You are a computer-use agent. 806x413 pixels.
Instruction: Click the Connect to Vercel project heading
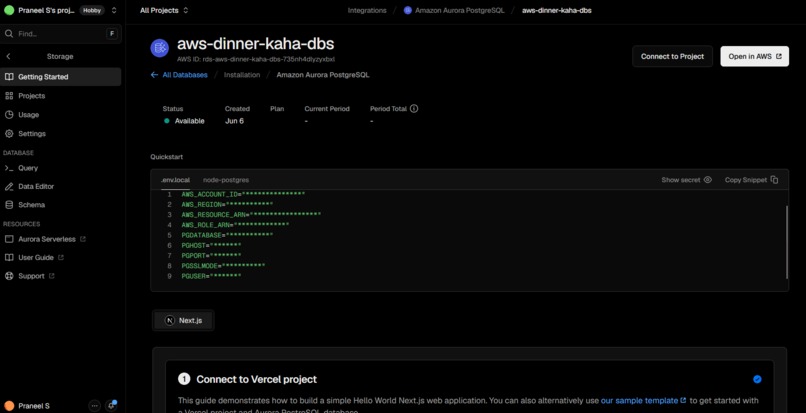257,379
